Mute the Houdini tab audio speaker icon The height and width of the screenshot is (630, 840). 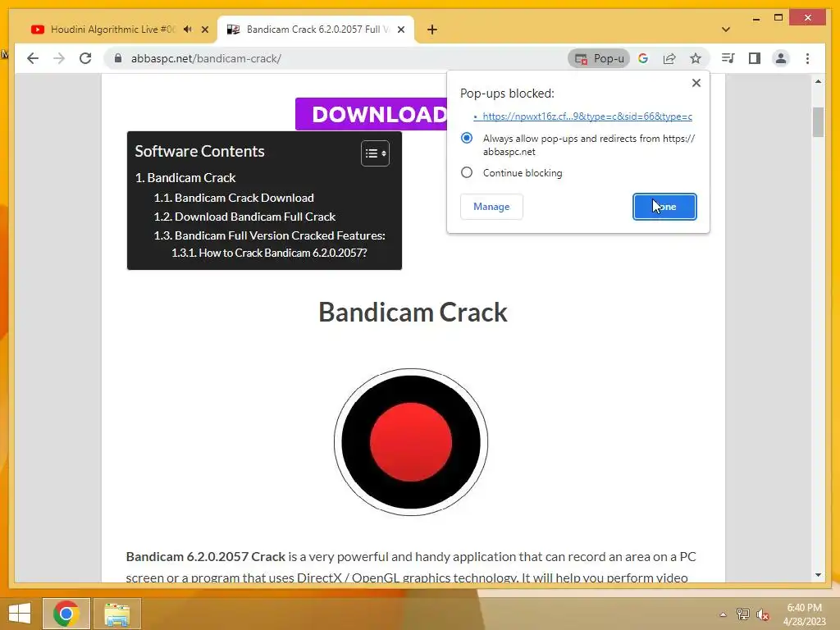coord(188,30)
